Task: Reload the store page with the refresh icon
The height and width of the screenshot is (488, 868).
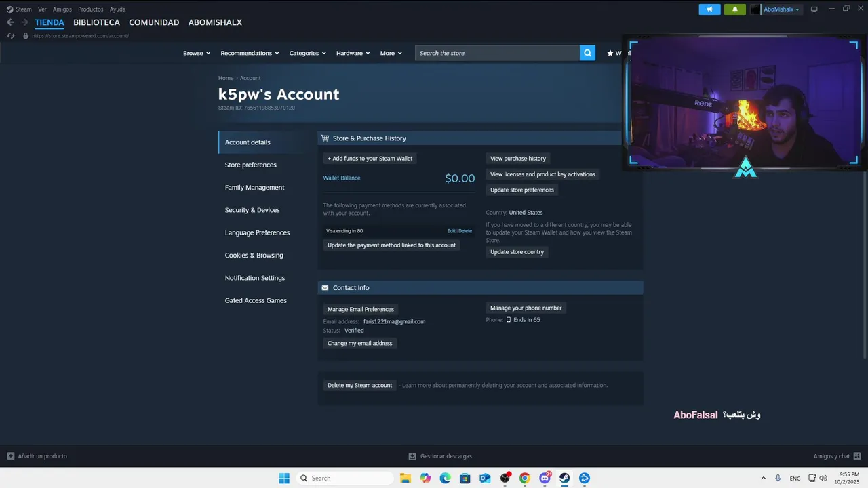Action: click(x=10, y=35)
